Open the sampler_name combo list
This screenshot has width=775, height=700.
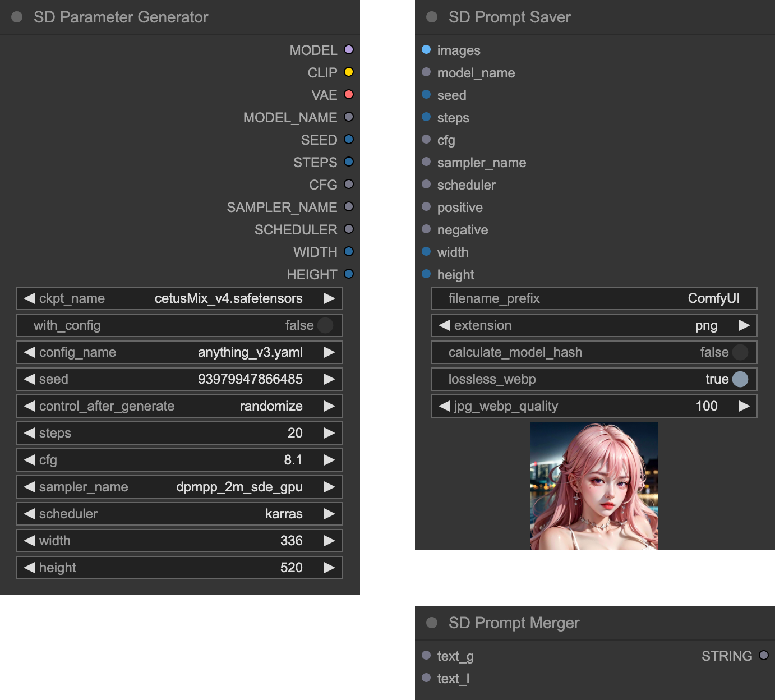179,487
